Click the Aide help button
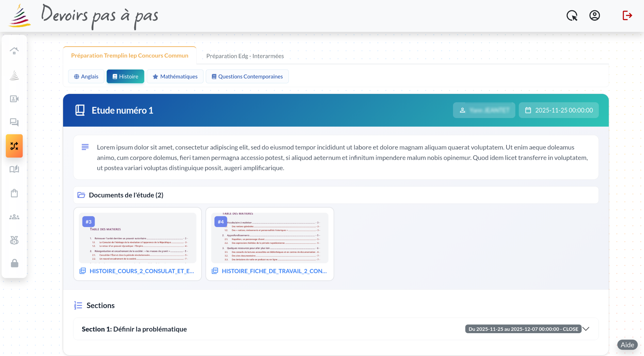Image resolution: width=644 pixels, height=356 pixels. click(x=627, y=345)
